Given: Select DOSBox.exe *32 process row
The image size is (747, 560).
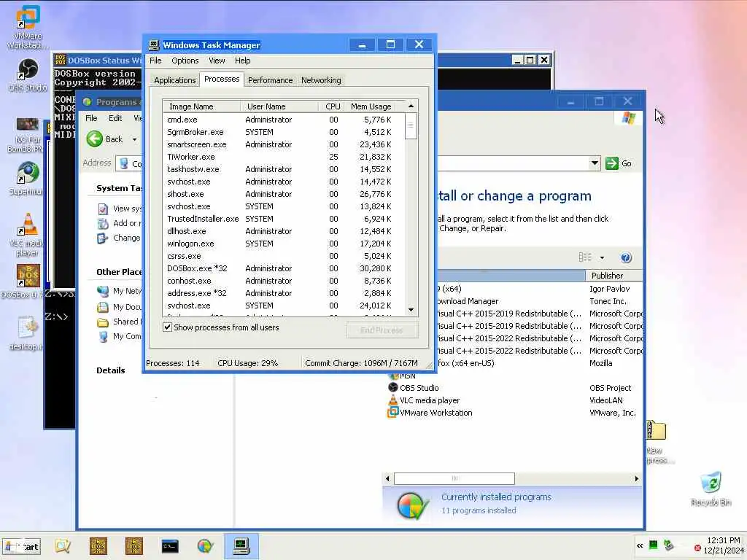Looking at the screenshot, I should click(284, 268).
